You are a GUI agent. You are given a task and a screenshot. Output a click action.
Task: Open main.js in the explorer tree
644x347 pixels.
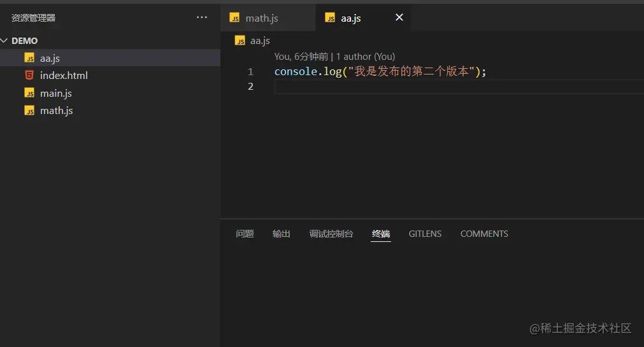(x=110, y=93)
